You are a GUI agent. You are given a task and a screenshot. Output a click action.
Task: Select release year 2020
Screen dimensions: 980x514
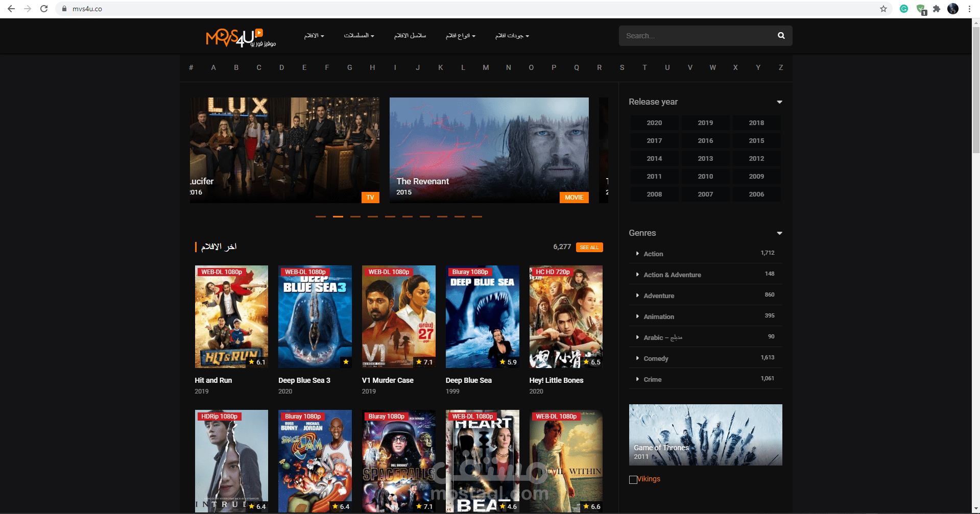tap(654, 123)
